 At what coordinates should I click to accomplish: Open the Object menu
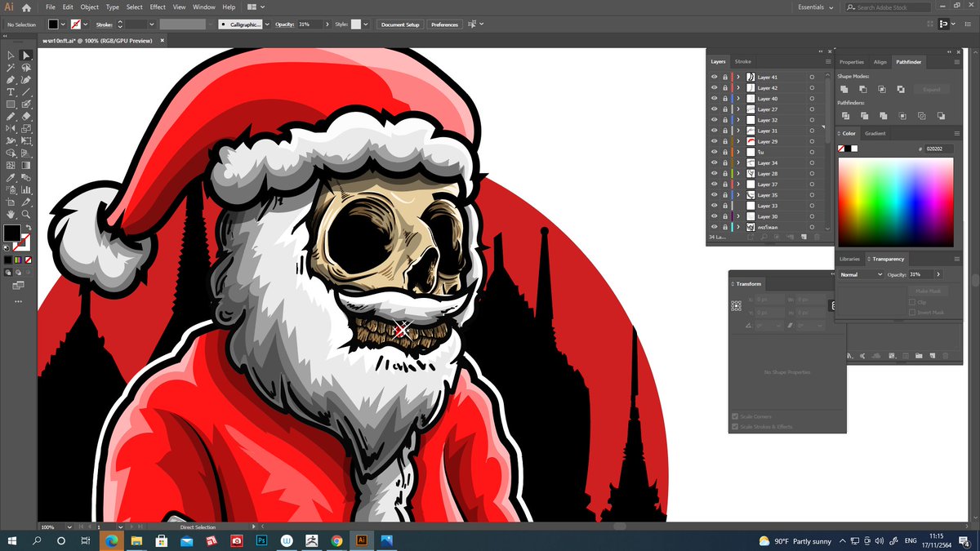click(x=89, y=7)
